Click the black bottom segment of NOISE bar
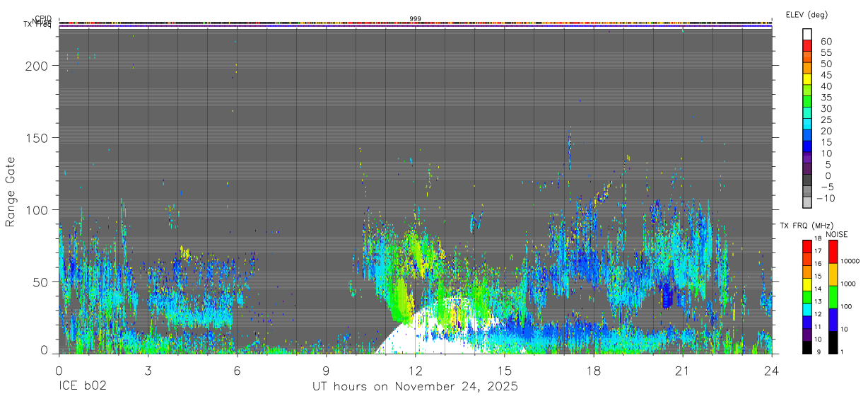This screenshot has width=868, height=401. [x=833, y=342]
